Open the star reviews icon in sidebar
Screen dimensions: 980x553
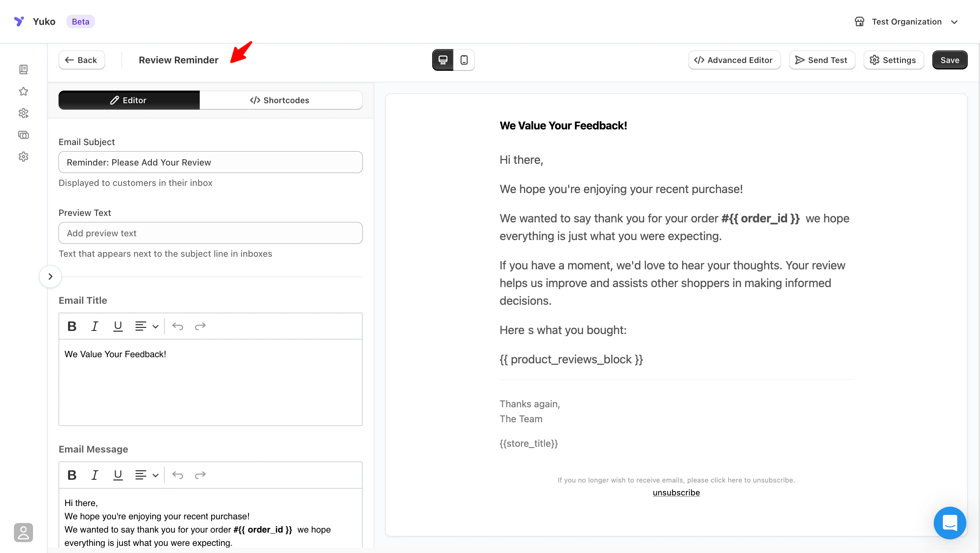[x=23, y=91]
